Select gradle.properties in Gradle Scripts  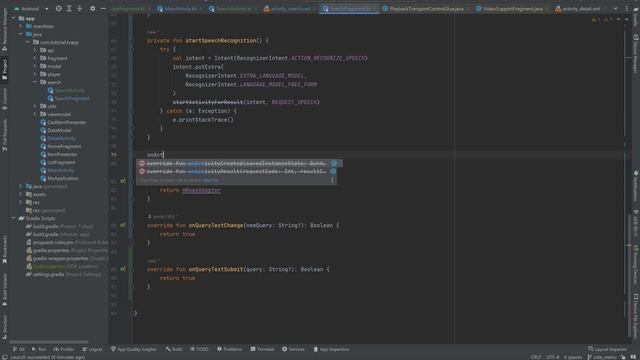tap(67, 251)
